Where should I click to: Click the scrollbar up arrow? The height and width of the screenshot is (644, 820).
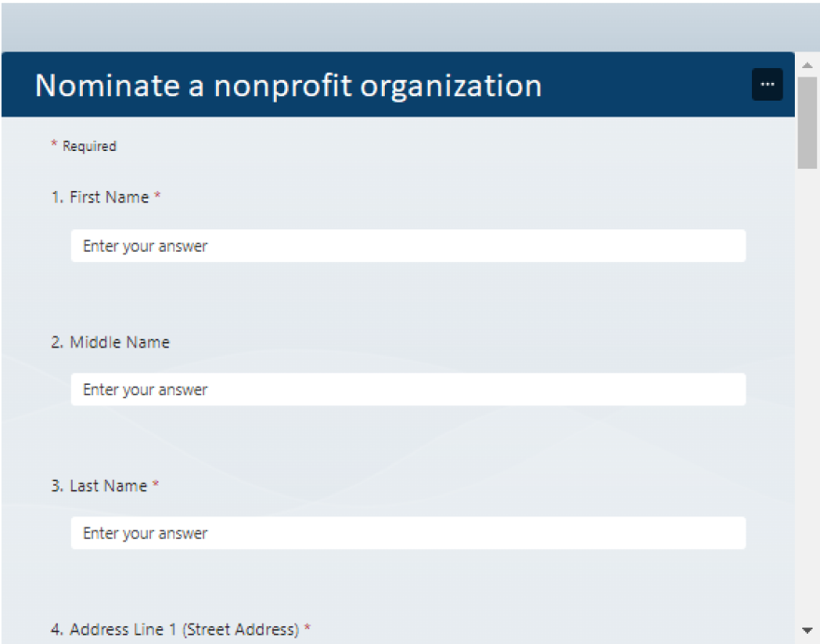click(807, 65)
